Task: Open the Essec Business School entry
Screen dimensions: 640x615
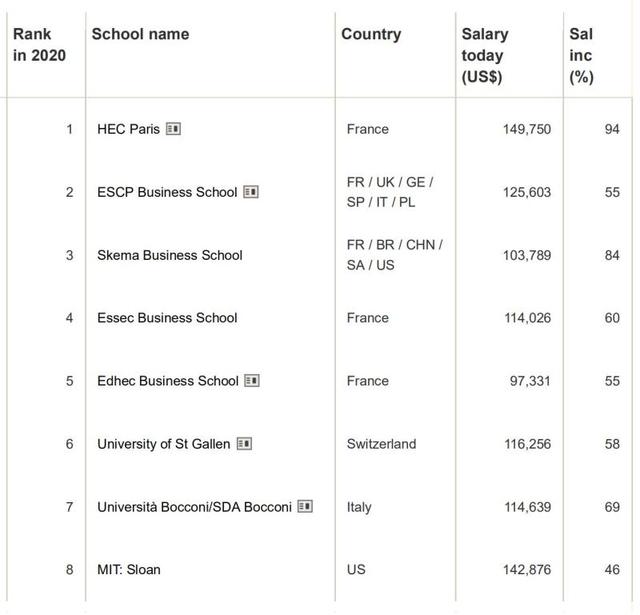Action: coord(167,318)
